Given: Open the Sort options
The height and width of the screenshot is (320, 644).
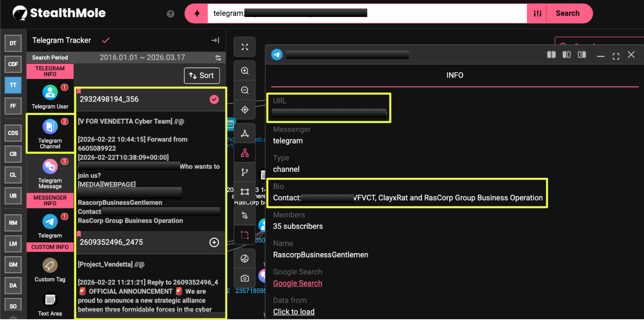Looking at the screenshot, I should click(x=202, y=76).
